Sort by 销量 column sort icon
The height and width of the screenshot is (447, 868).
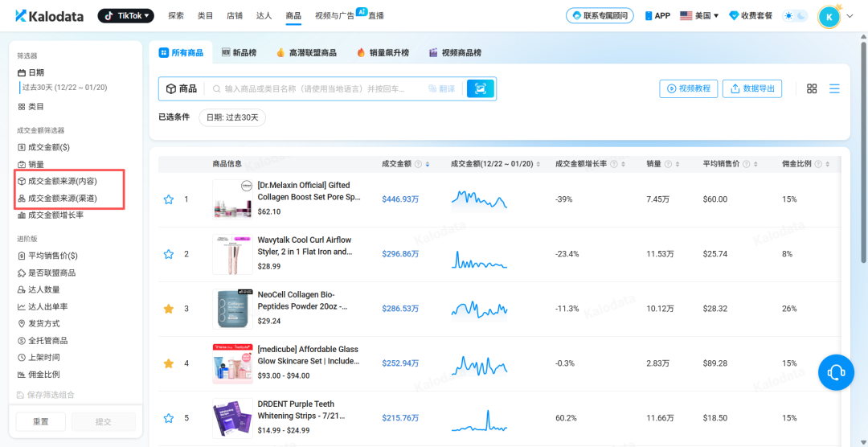pyautogui.click(x=676, y=164)
